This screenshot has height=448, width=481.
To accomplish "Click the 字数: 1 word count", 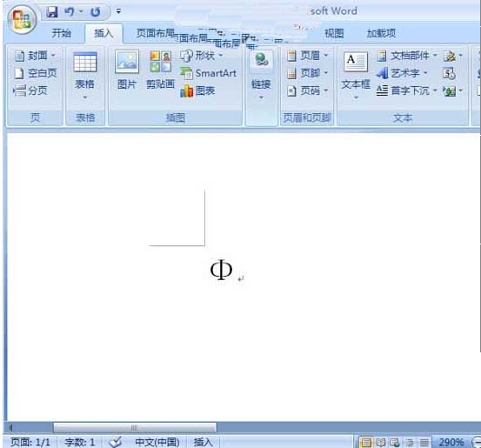I will (79, 442).
